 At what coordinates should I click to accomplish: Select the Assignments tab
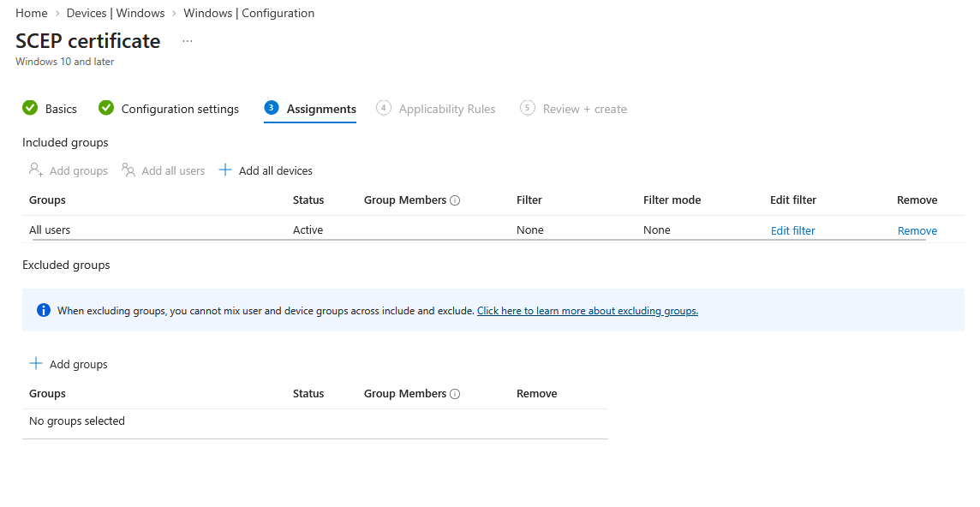(x=321, y=109)
